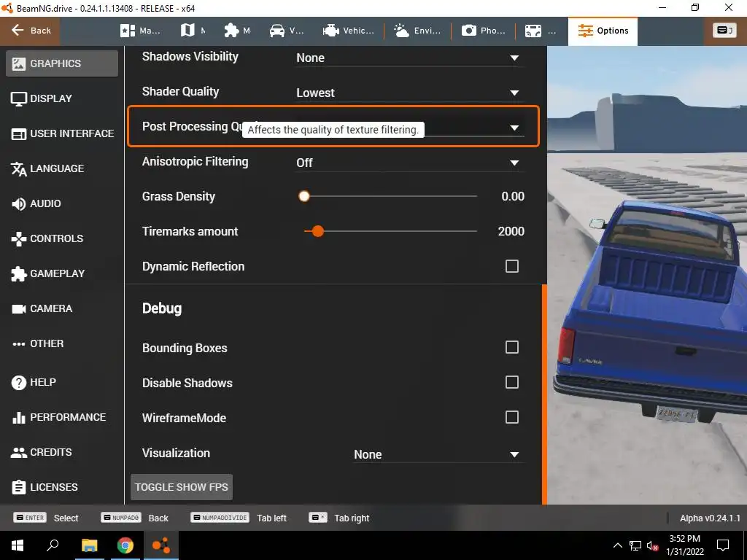The height and width of the screenshot is (560, 747).
Task: Open the taskbar Search icon
Action: point(53,545)
